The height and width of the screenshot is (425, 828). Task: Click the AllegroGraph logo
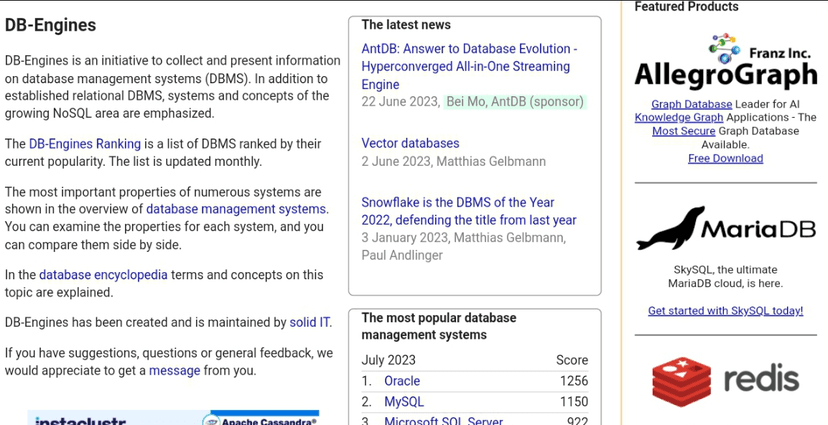tap(725, 75)
